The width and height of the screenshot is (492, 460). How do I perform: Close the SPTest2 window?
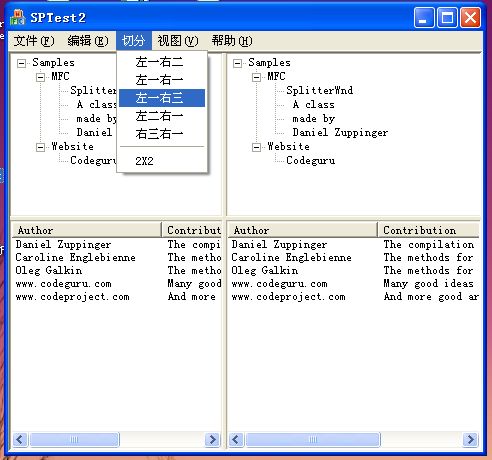470,18
